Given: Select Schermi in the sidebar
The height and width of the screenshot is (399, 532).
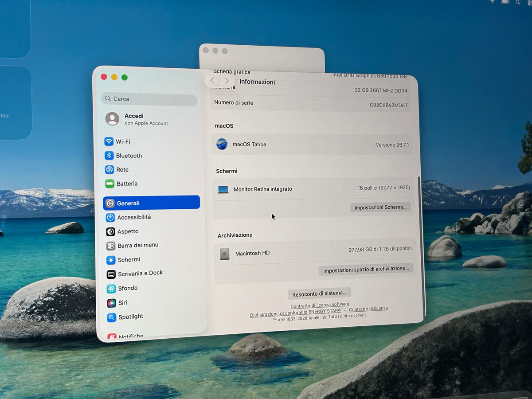Looking at the screenshot, I should 123,260.
